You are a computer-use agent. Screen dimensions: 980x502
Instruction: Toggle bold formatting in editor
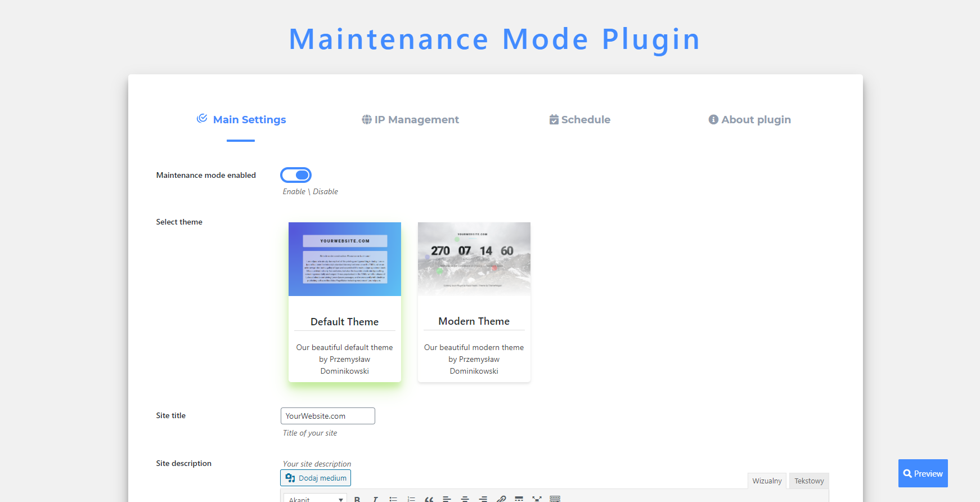point(357,499)
